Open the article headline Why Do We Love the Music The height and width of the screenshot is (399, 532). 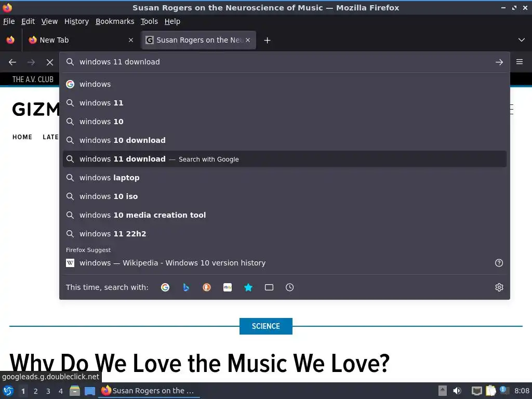tap(199, 363)
